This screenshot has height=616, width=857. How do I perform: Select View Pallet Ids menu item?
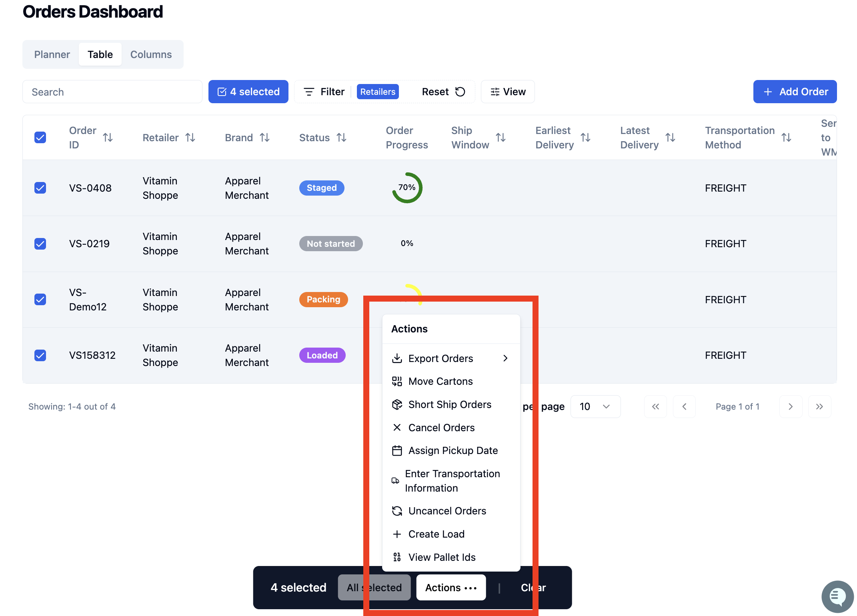pos(451,557)
